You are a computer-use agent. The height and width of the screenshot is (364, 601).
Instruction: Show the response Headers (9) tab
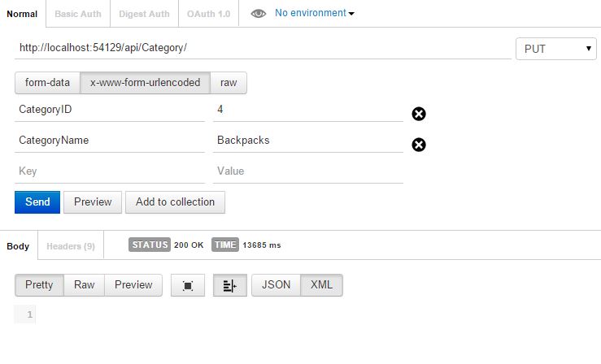pos(71,245)
